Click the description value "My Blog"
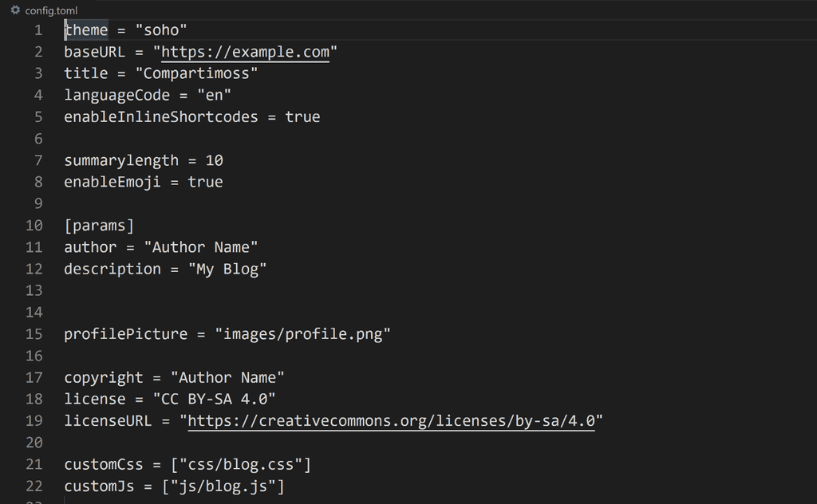 click(x=227, y=270)
